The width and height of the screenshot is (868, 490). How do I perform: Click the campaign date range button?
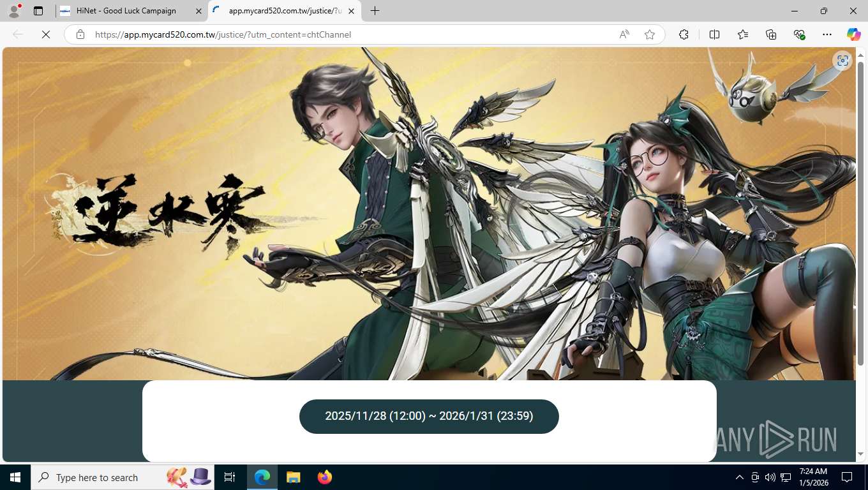(429, 416)
